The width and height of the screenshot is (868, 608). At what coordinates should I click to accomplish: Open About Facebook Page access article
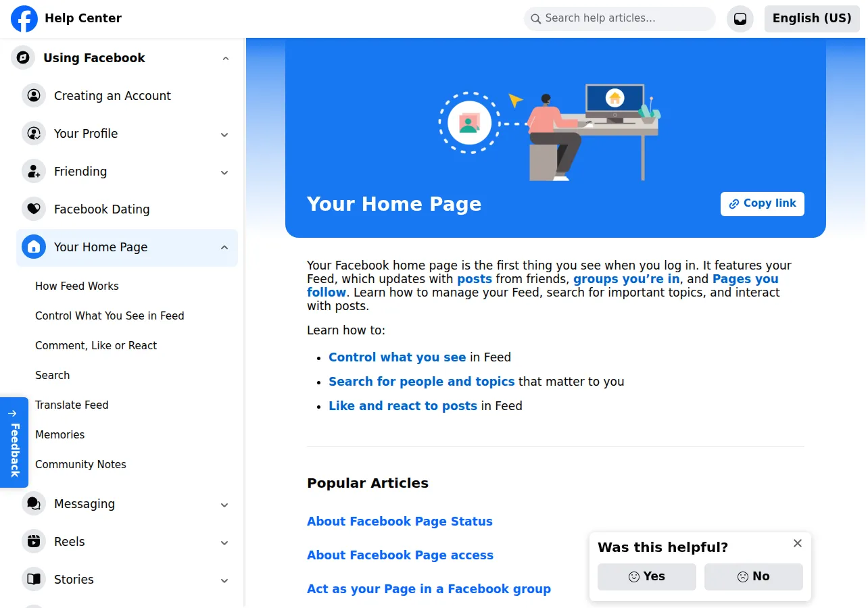[x=400, y=555]
